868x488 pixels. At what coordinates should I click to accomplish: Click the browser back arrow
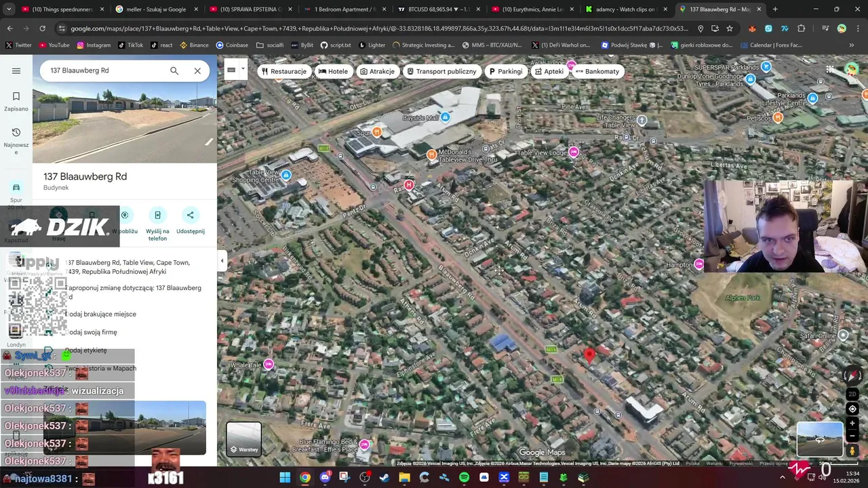[x=9, y=28]
